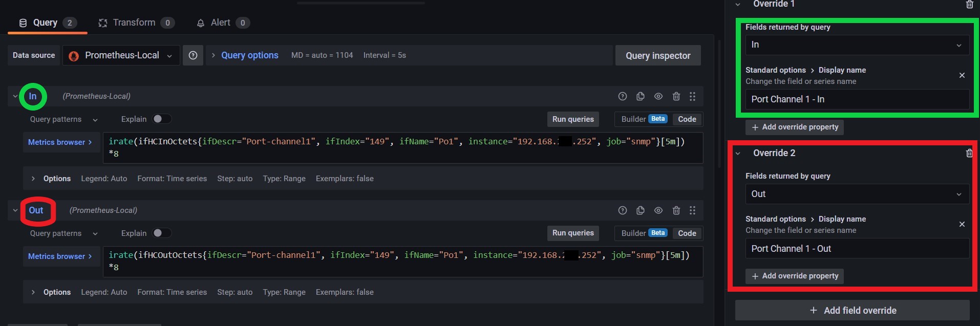Open the data source help icon

click(193, 55)
